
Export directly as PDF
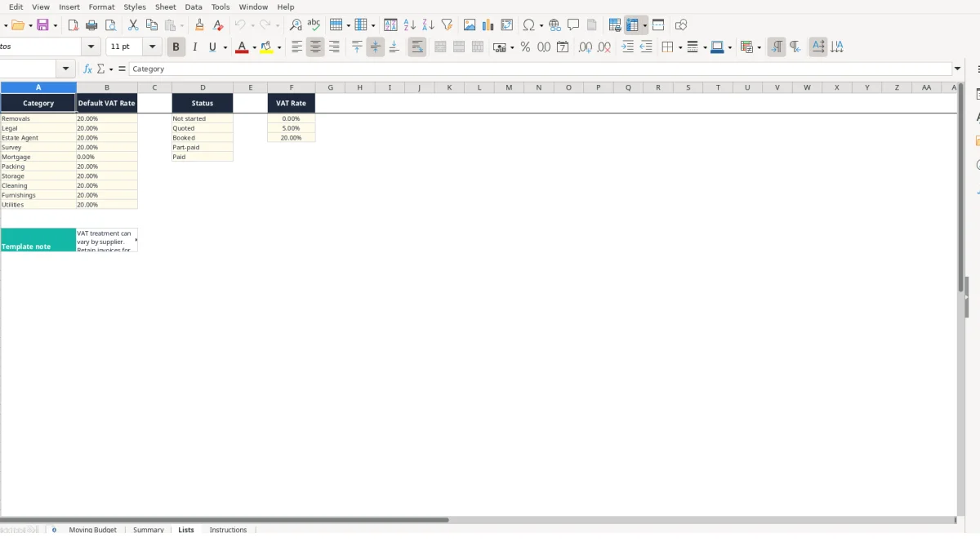(x=73, y=25)
